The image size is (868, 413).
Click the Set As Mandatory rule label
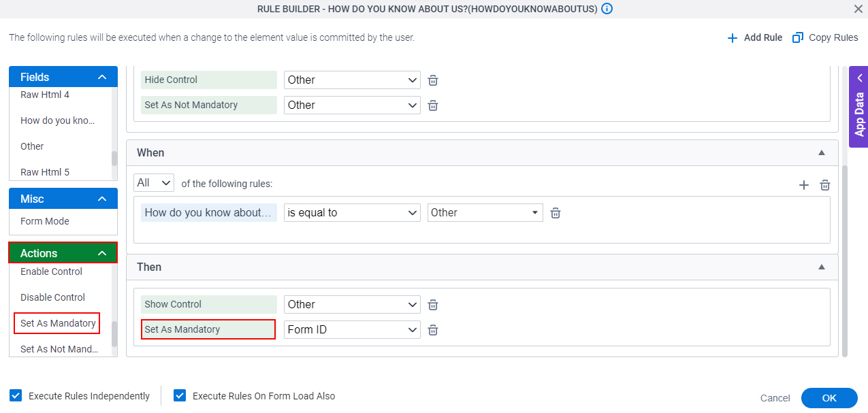[208, 329]
